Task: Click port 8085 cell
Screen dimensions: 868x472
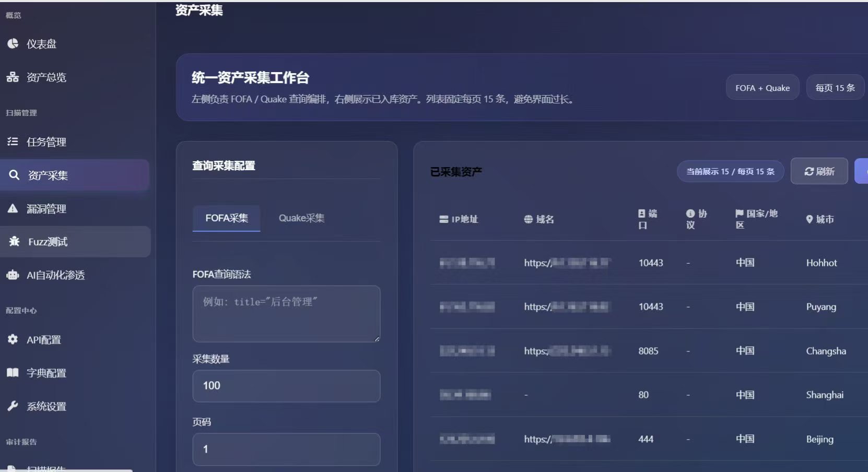Action: pos(648,351)
